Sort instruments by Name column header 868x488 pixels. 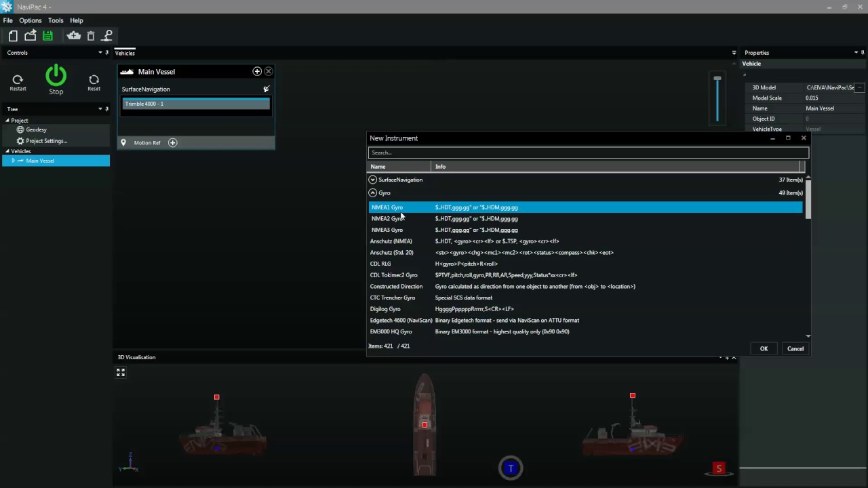pos(399,166)
